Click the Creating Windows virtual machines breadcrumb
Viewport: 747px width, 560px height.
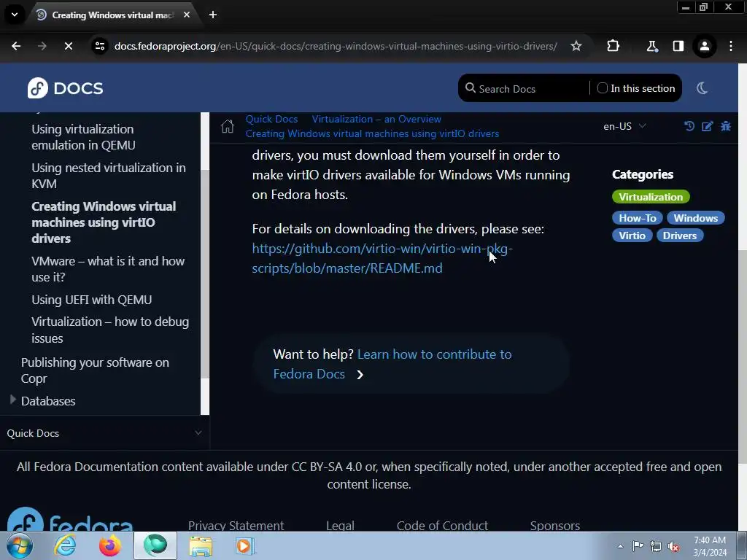(x=372, y=134)
